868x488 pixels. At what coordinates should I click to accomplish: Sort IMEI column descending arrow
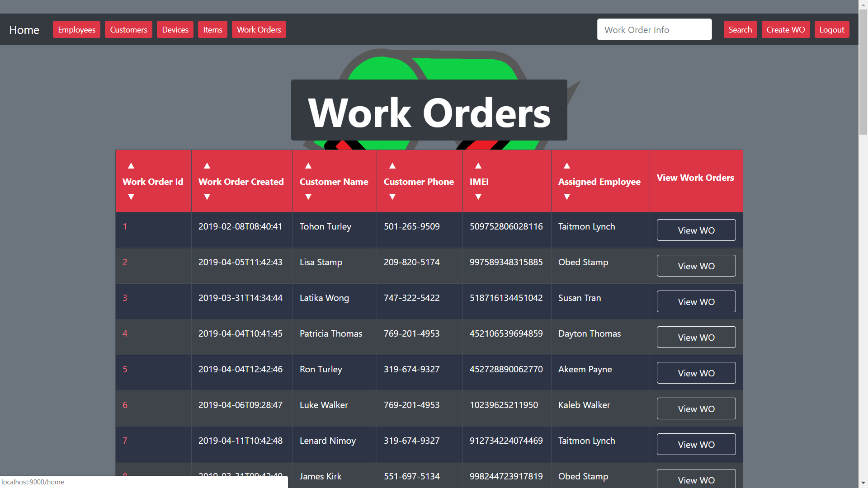pyautogui.click(x=478, y=197)
